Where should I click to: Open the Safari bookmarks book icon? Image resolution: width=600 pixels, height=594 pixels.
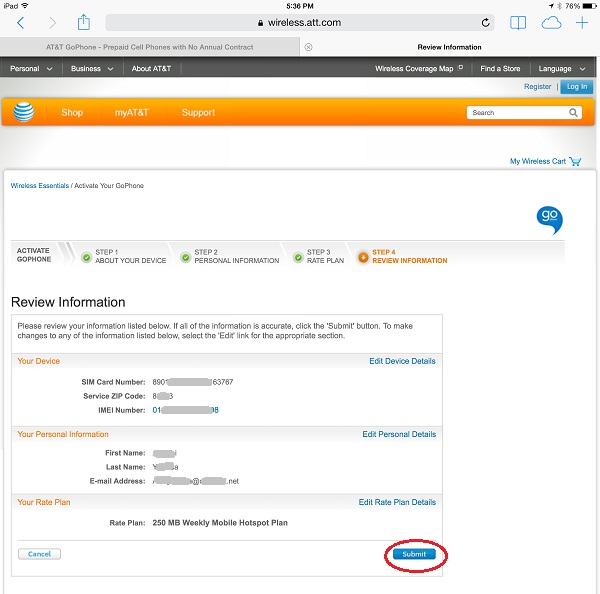click(x=518, y=23)
